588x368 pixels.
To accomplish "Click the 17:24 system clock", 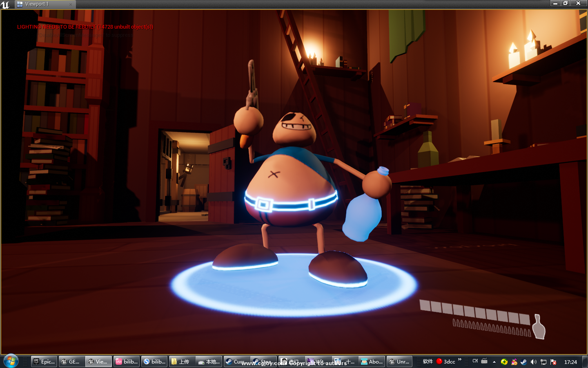I will (570, 362).
